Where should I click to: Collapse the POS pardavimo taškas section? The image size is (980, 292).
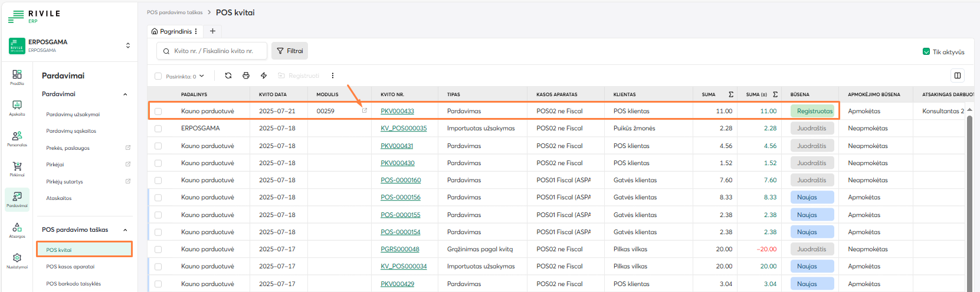(125, 230)
